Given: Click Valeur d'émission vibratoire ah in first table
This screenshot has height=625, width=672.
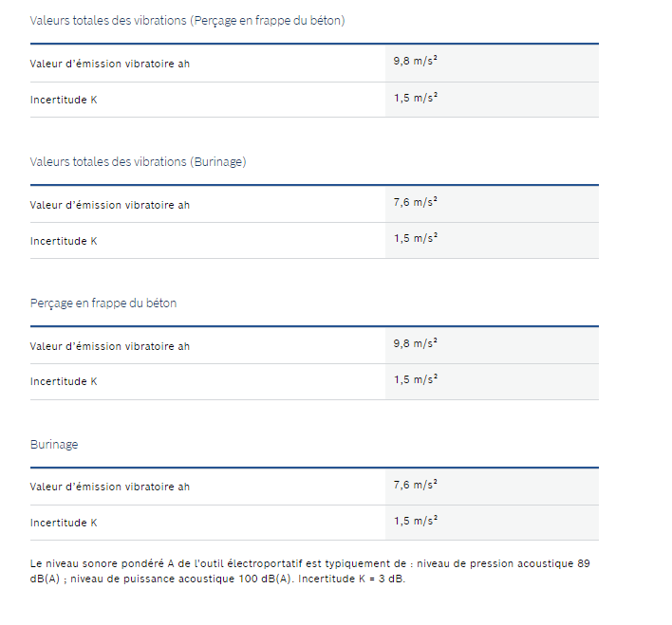Looking at the screenshot, I should (110, 64).
